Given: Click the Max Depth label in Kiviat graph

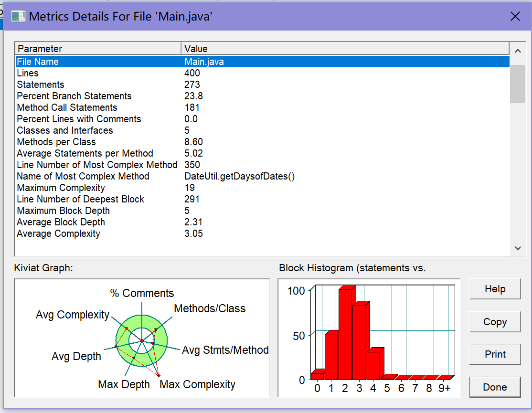Looking at the screenshot, I should coord(124,384).
